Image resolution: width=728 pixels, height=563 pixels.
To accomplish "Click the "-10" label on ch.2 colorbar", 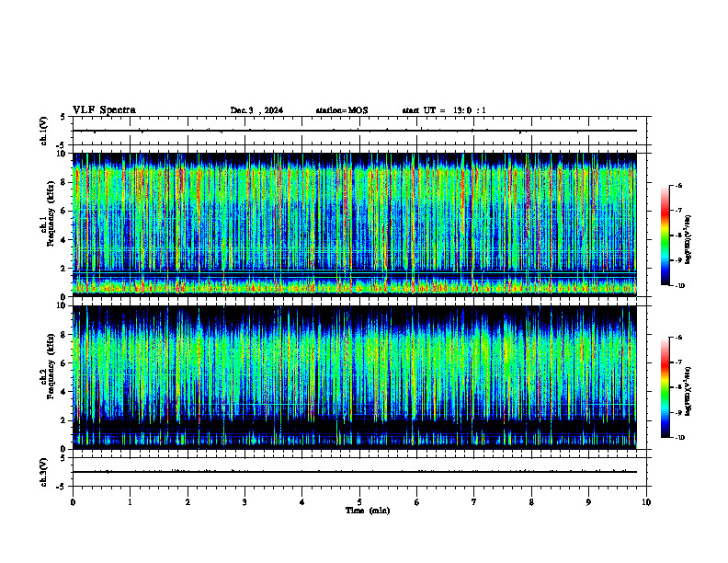I will 679,437.
